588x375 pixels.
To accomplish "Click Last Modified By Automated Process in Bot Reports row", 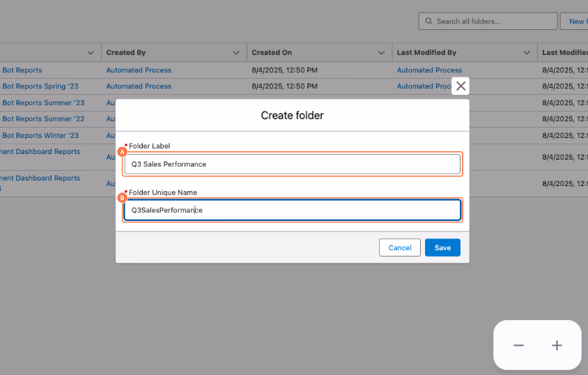I will (429, 70).
